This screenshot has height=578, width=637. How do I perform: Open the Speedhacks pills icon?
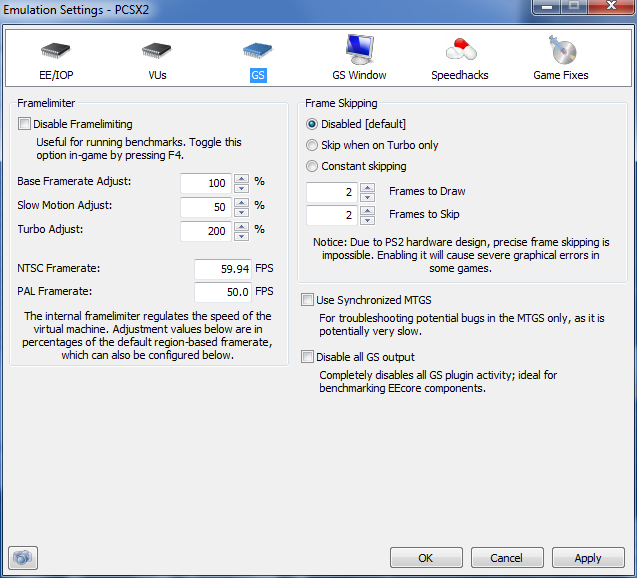(x=461, y=50)
